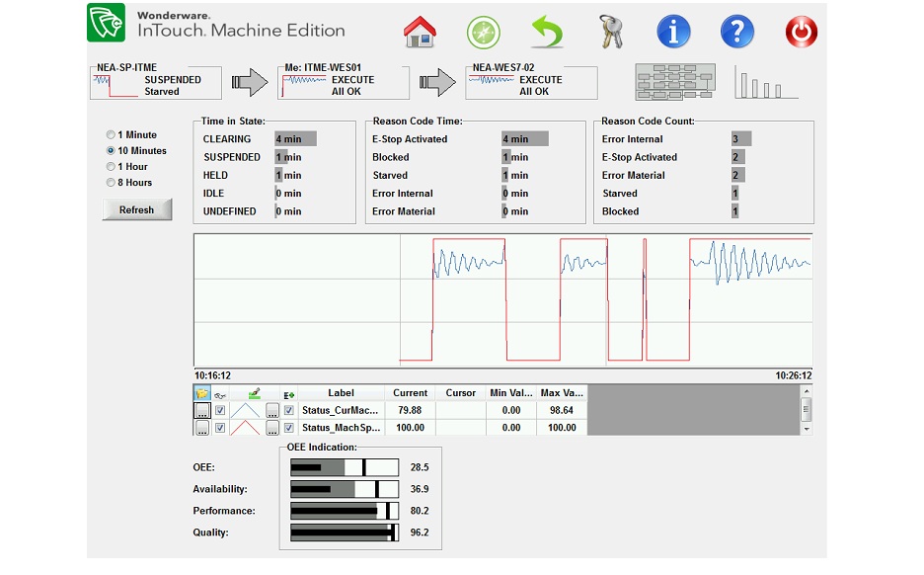The width and height of the screenshot is (924, 575).
Task: Select the 1 Minute time range
Action: coord(111,135)
